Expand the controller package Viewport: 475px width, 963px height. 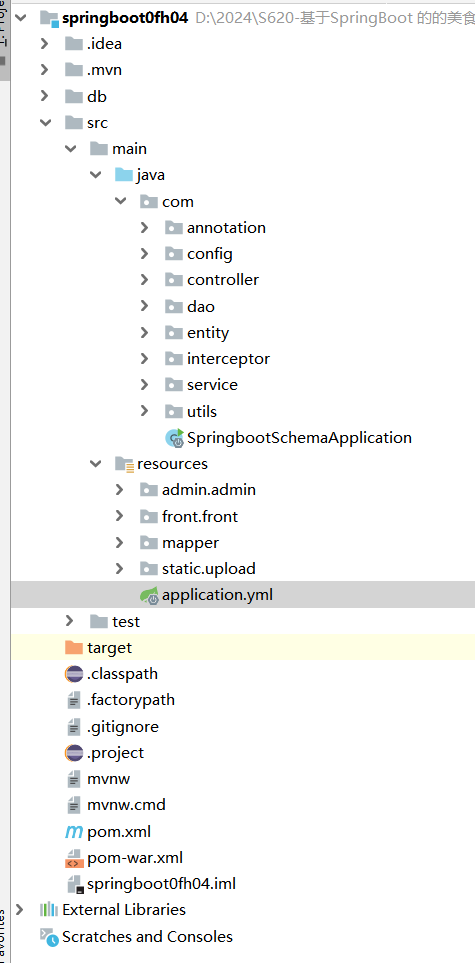(x=144, y=280)
